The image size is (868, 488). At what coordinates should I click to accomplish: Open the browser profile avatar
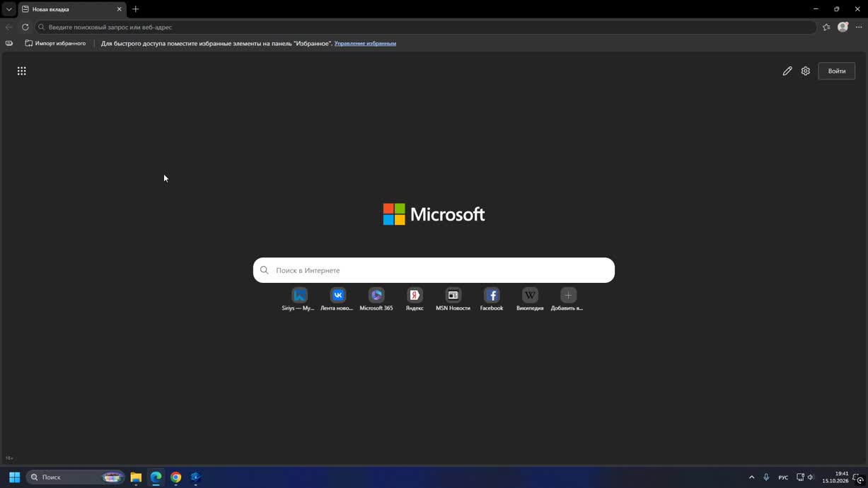pos(843,27)
